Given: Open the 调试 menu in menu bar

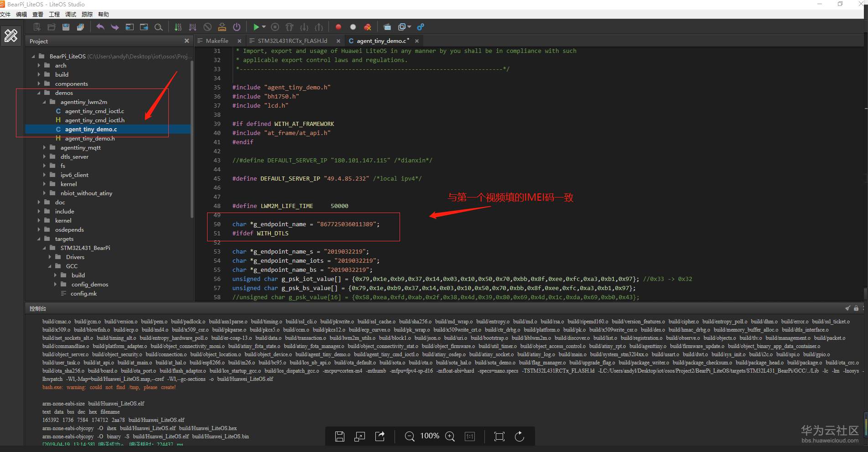Looking at the screenshot, I should 71,14.
